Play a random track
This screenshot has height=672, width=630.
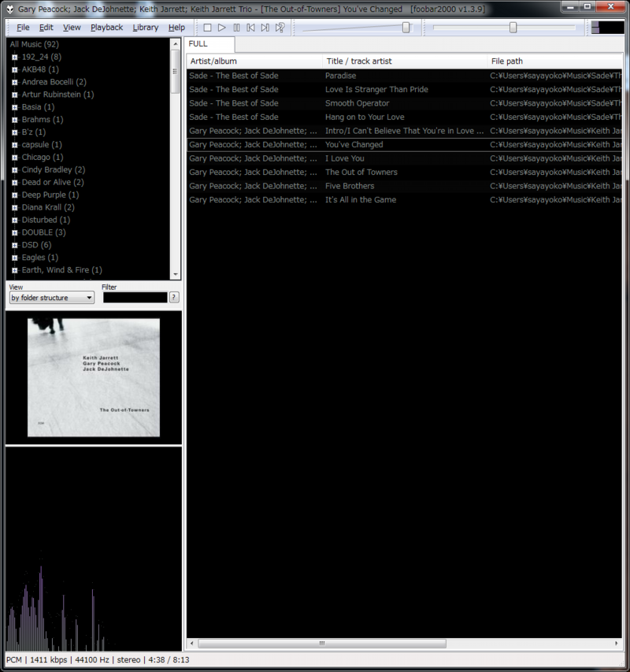coord(280,28)
